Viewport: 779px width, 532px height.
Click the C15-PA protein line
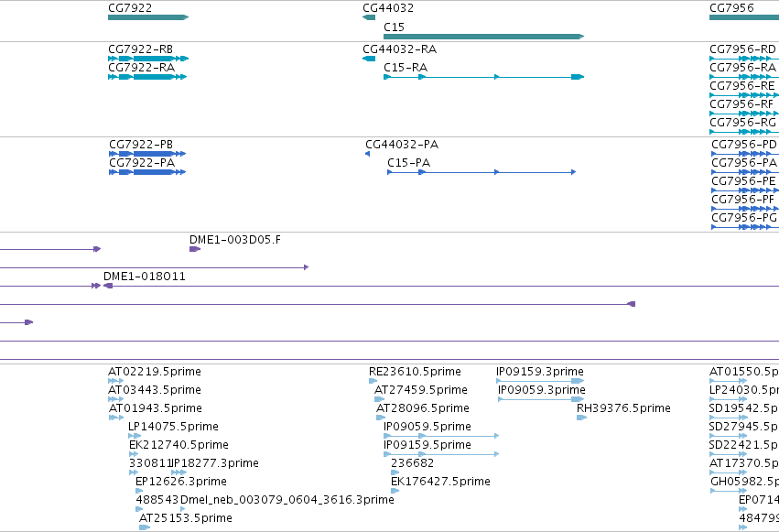click(x=481, y=172)
